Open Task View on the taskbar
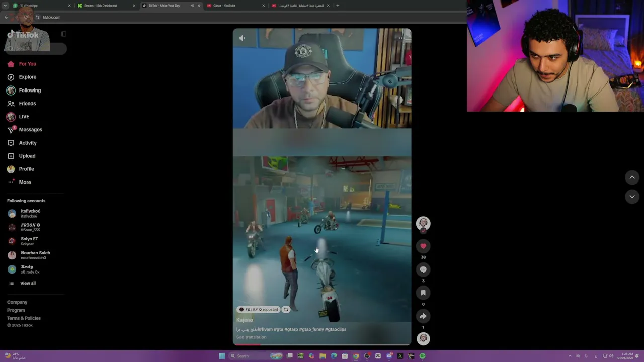Viewport: 644px width, 362px height. pyautogui.click(x=290, y=356)
